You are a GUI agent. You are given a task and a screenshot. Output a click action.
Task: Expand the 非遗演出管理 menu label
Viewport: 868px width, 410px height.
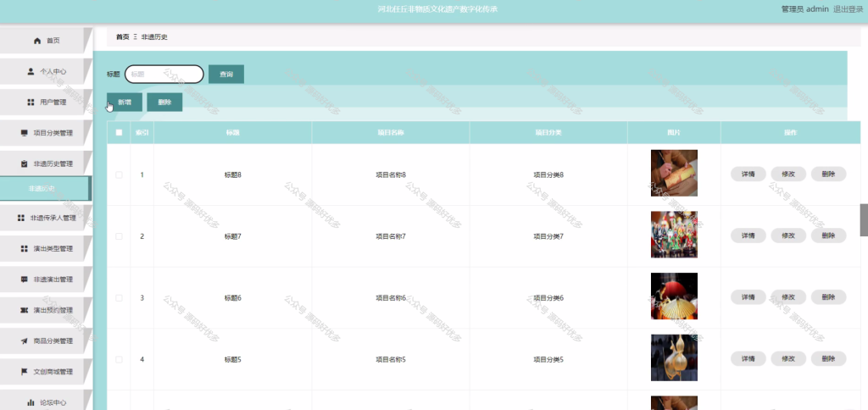[53, 280]
